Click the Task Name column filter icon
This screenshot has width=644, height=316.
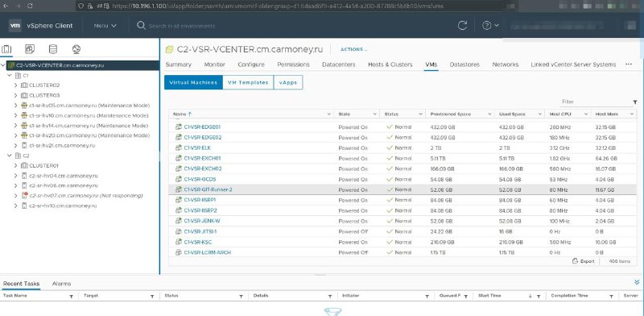tap(71, 297)
